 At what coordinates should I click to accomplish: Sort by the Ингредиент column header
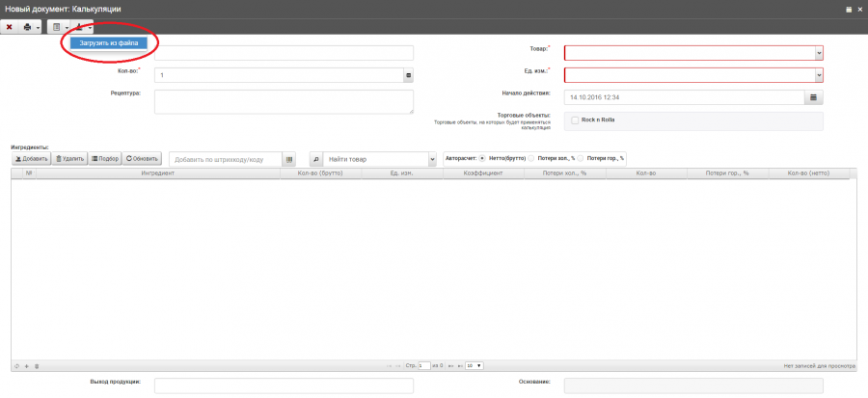click(x=157, y=173)
